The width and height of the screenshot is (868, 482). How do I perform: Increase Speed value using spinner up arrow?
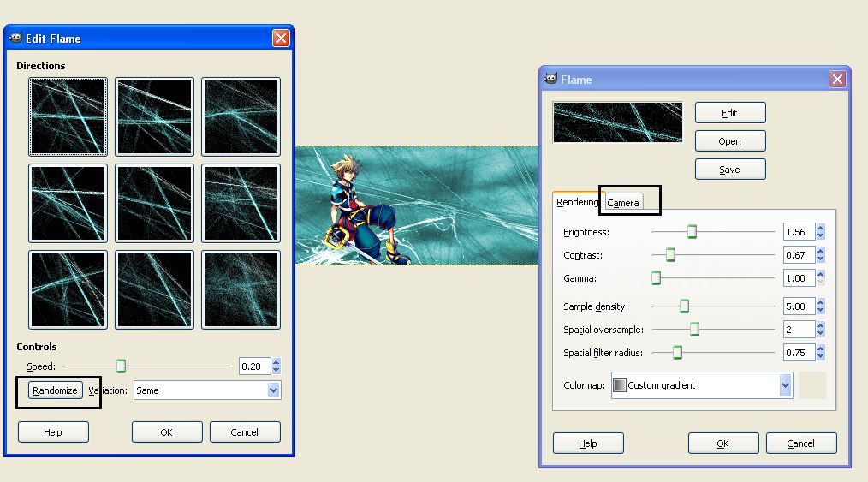276,362
